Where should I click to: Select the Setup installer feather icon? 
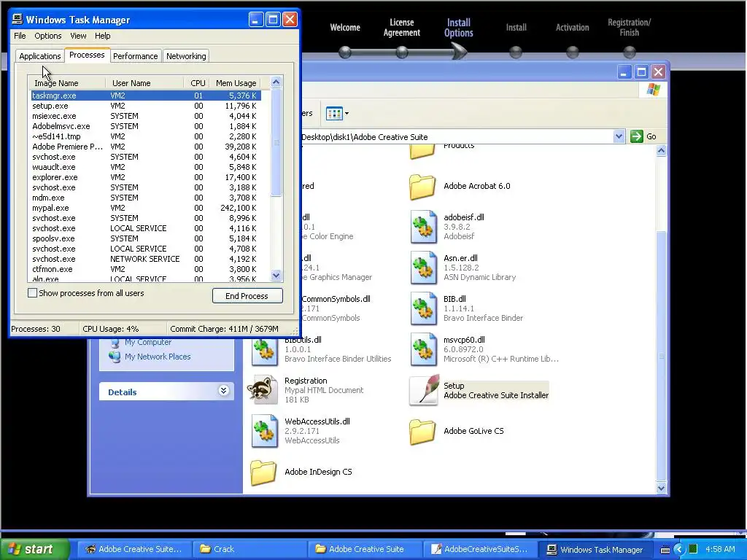(x=424, y=390)
